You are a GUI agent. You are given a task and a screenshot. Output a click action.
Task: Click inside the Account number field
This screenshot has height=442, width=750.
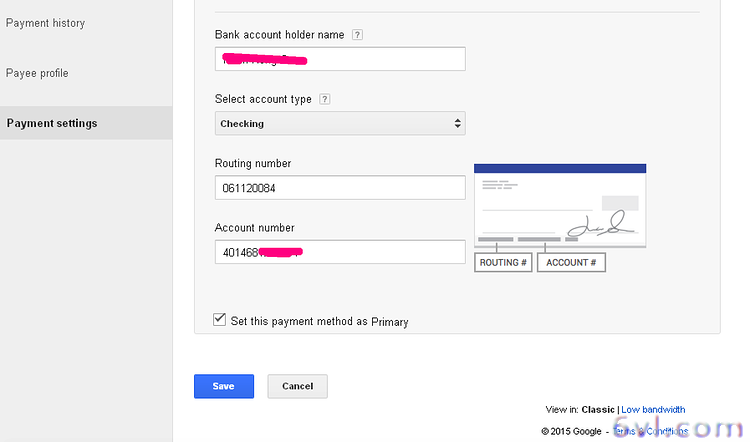point(340,252)
